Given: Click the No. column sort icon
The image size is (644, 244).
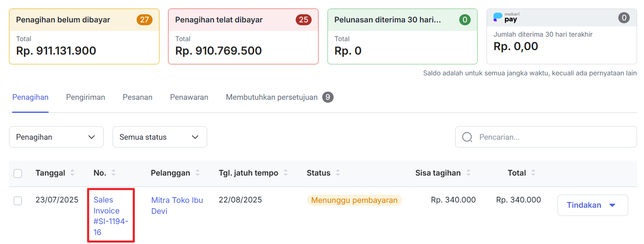Looking at the screenshot, I should coord(113,173).
